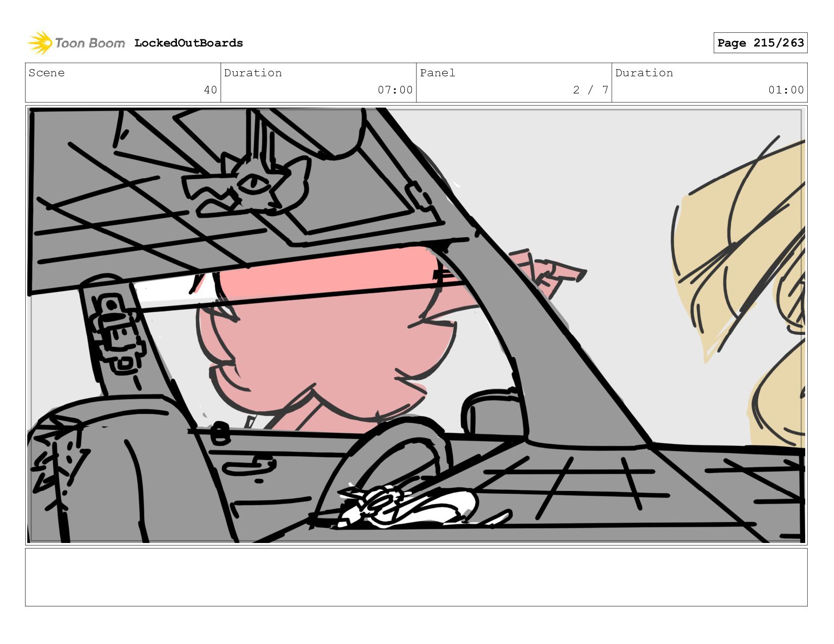Click the empty notes box below panel

tap(416, 577)
